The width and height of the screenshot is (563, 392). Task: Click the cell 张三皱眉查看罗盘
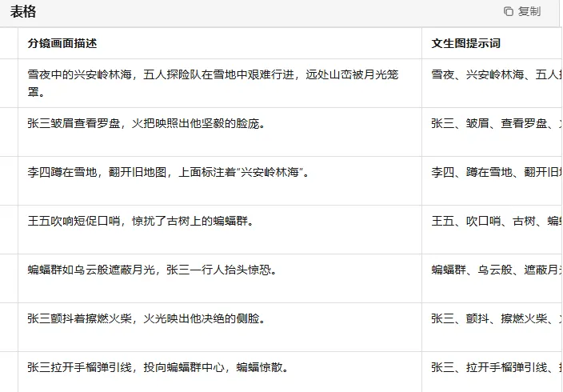click(x=220, y=132)
